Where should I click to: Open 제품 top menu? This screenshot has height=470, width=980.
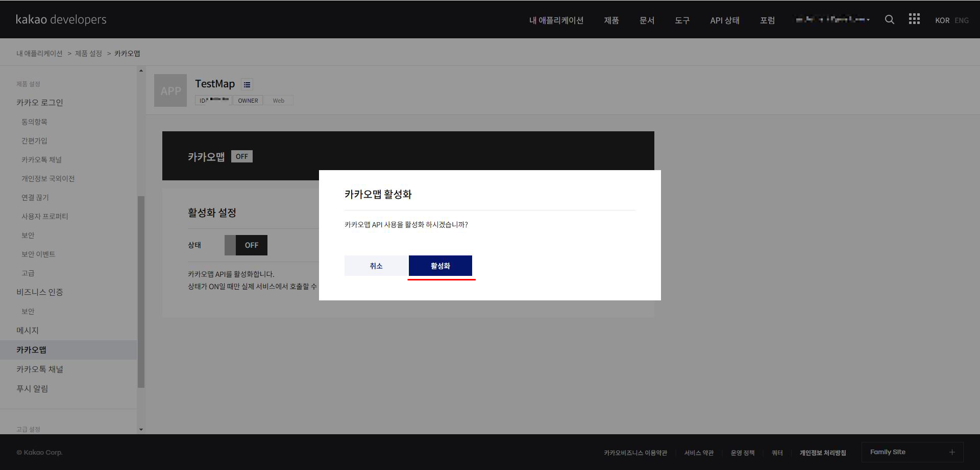pyautogui.click(x=611, y=20)
